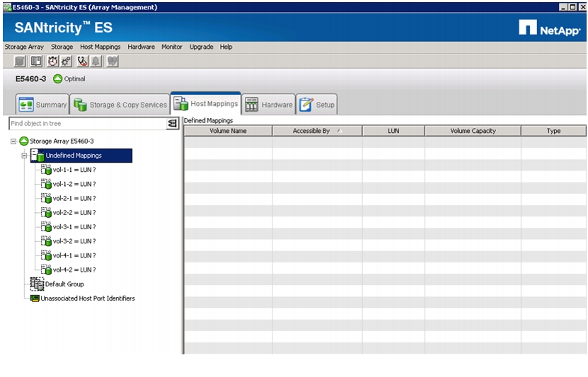
Task: Maximize the SANtricity ES window
Action: click(x=572, y=7)
